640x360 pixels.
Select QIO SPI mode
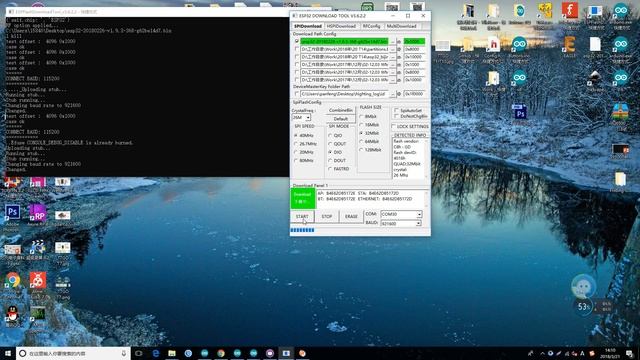[x=335, y=136]
